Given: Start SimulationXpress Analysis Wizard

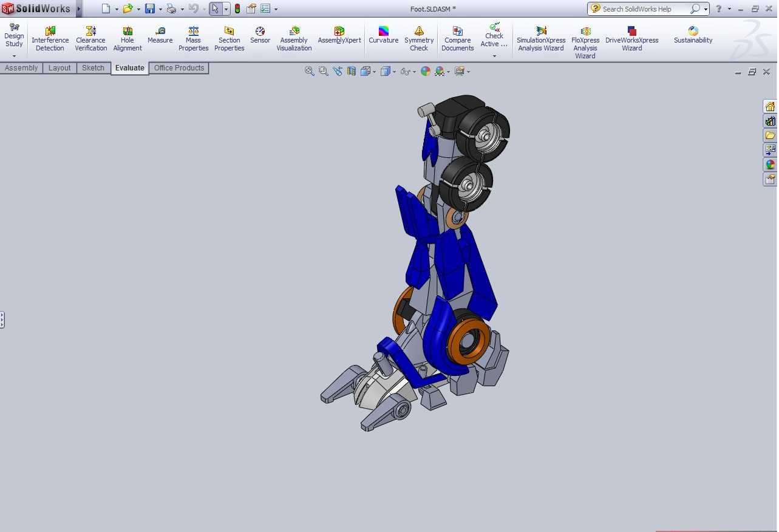Looking at the screenshot, I should [x=541, y=39].
